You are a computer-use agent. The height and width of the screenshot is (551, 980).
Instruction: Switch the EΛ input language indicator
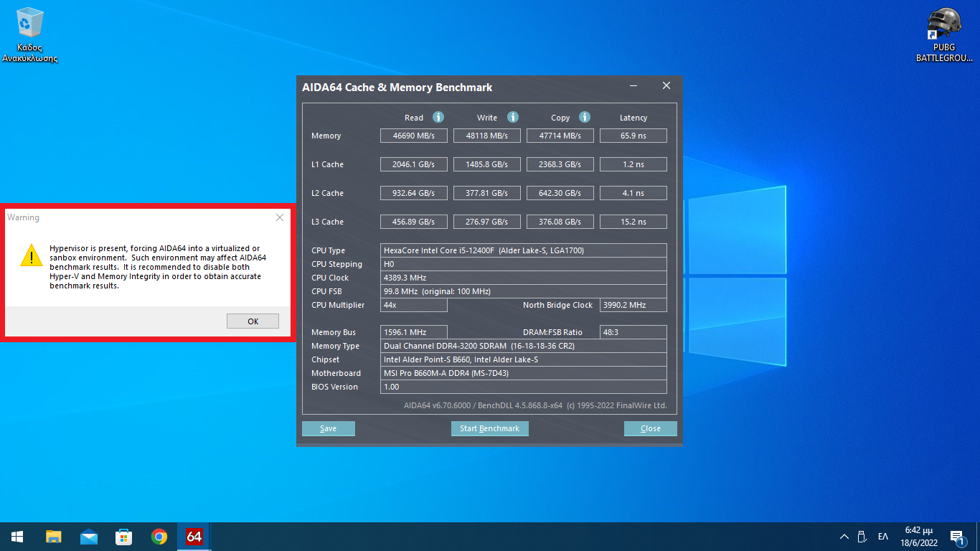pos(883,537)
